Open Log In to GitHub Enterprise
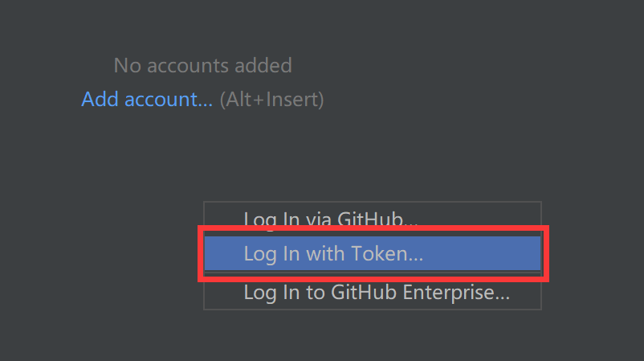Viewport: 644px width, 361px height. click(376, 293)
